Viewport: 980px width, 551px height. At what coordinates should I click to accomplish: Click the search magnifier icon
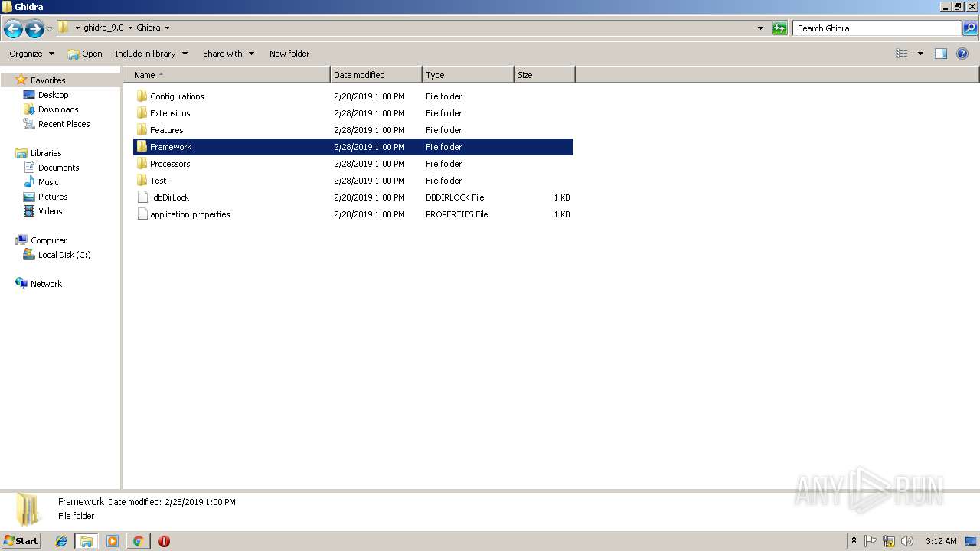pyautogui.click(x=970, y=28)
